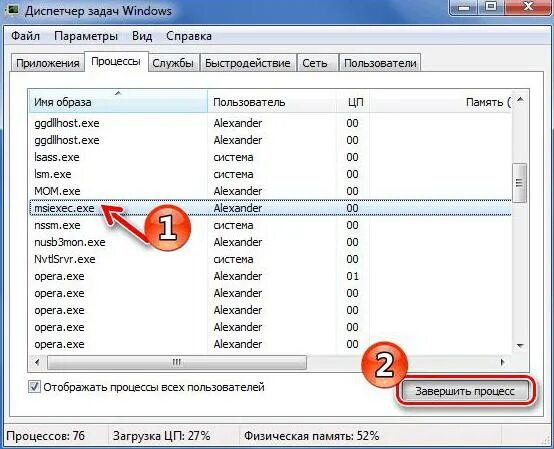Open the Файл menu

coord(25,36)
